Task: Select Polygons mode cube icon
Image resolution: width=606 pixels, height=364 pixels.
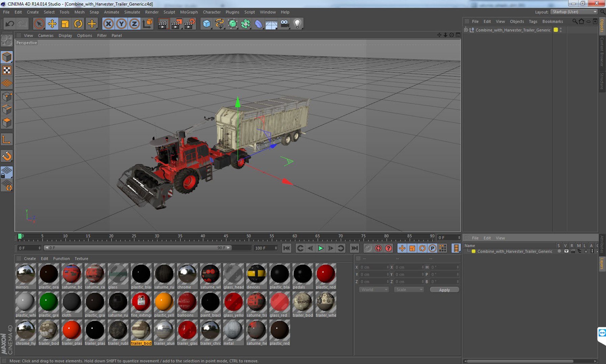Action: [x=7, y=123]
